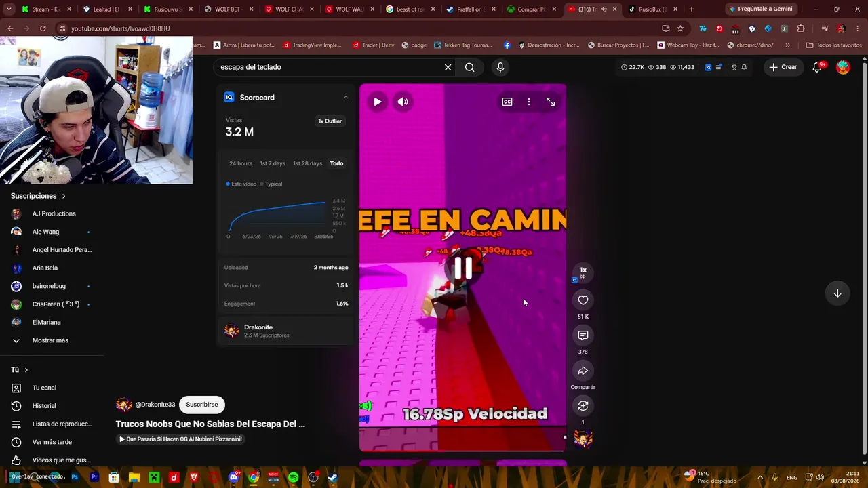Select the 1st 28 days tab
This screenshot has height=488, width=868.
[307, 163]
